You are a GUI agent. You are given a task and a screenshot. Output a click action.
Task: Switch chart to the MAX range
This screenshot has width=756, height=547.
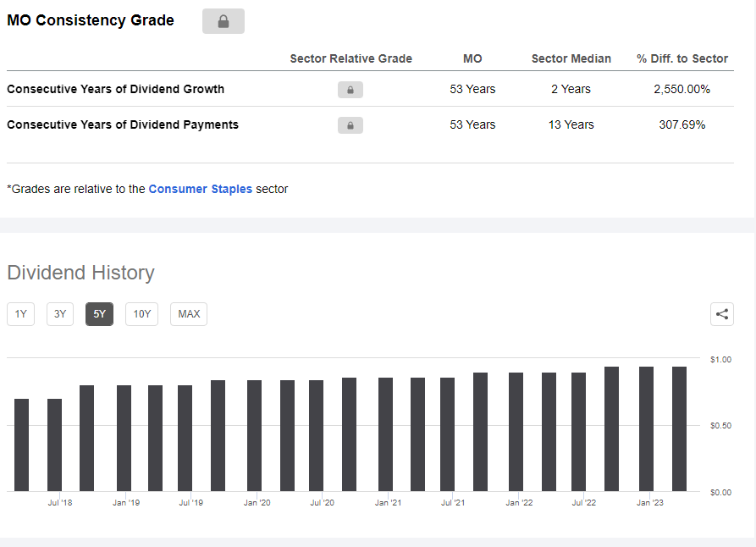click(189, 314)
